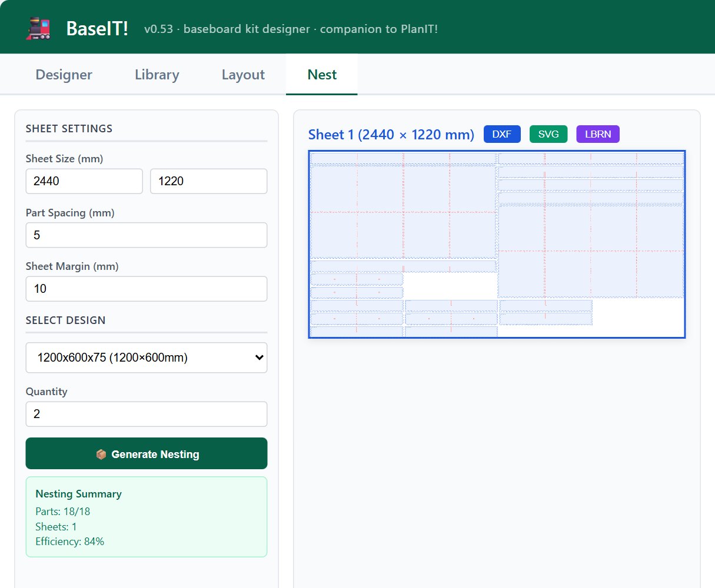Go to the Layout tab
This screenshot has height=588, width=715.
(x=243, y=75)
